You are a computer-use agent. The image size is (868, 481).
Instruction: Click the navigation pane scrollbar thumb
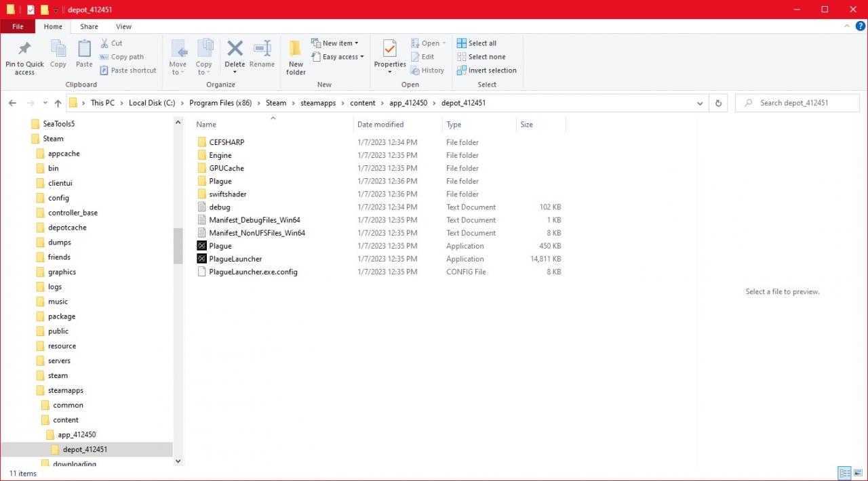pyautogui.click(x=178, y=245)
